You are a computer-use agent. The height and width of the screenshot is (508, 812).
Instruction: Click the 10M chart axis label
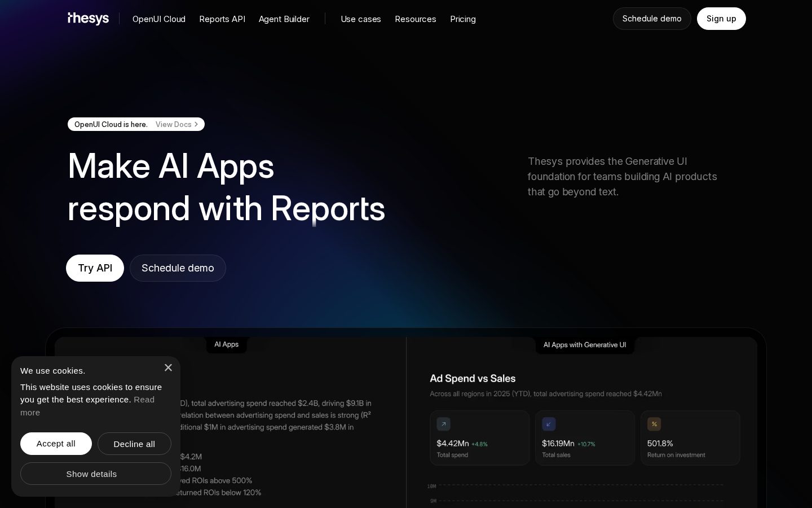(432, 486)
